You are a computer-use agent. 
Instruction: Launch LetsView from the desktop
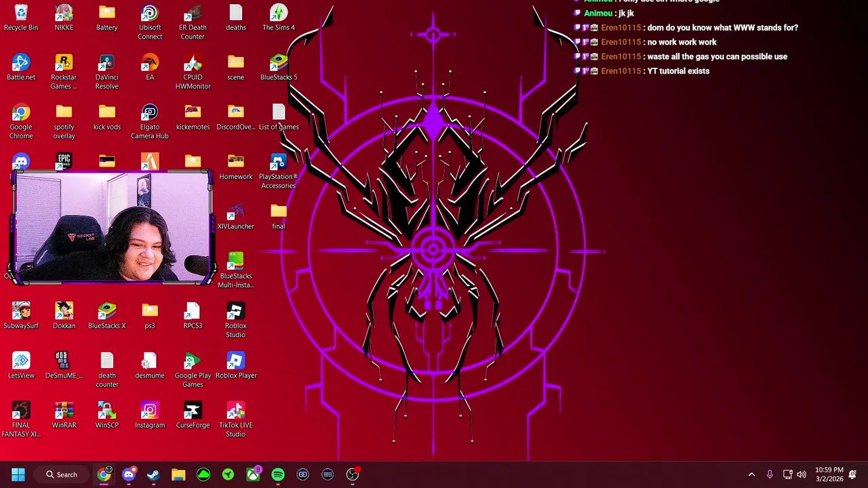(21, 366)
